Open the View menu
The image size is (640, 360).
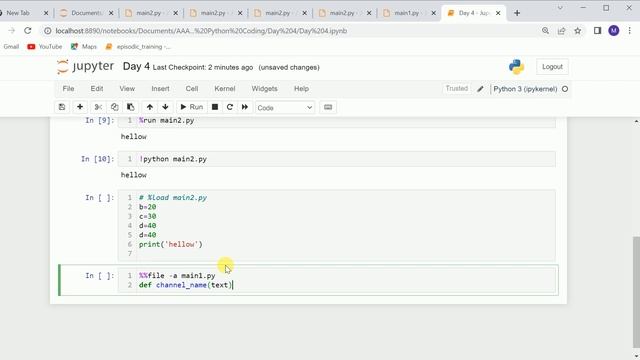point(127,89)
